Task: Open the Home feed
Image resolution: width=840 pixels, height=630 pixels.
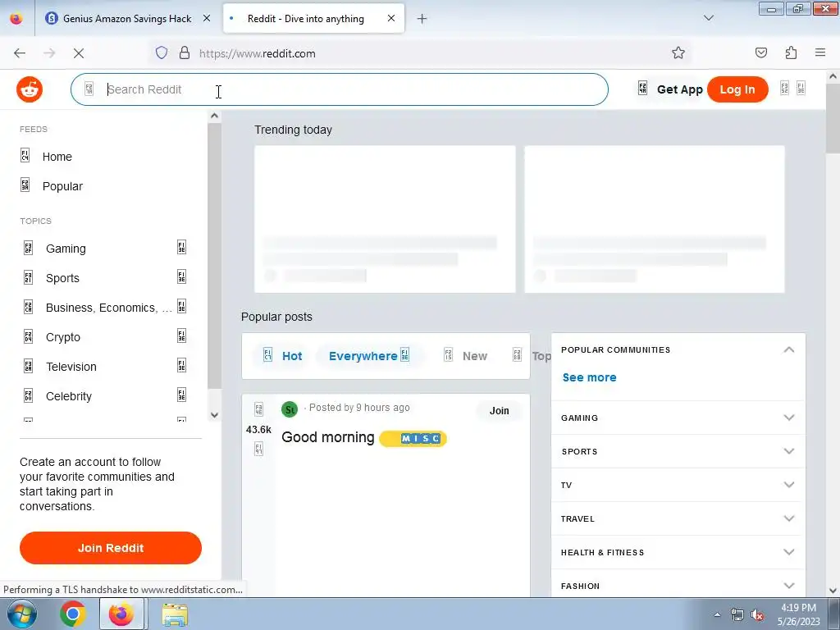Action: pyautogui.click(x=57, y=157)
